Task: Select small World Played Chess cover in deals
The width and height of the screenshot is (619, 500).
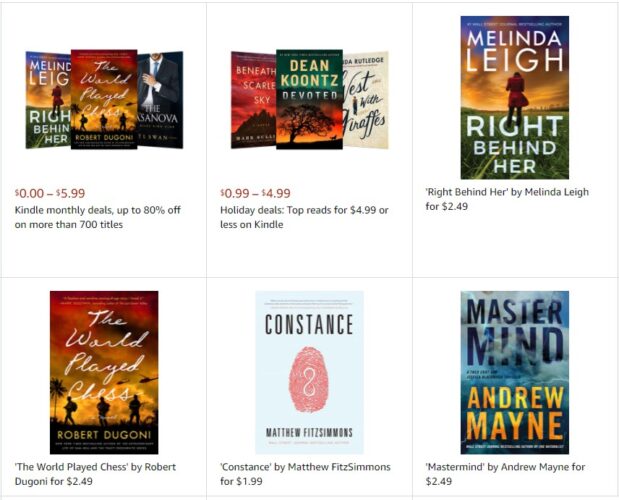Action: pyautogui.click(x=104, y=99)
